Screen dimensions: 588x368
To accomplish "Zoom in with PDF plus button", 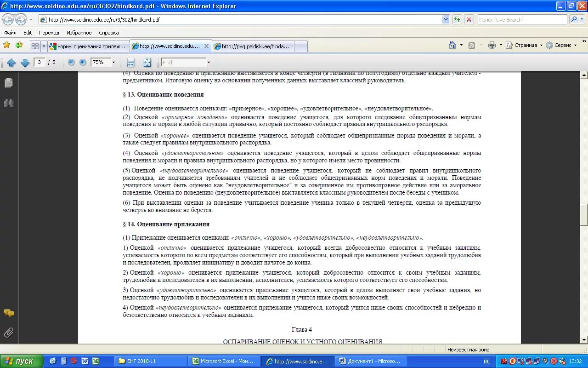I will pos(83,62).
